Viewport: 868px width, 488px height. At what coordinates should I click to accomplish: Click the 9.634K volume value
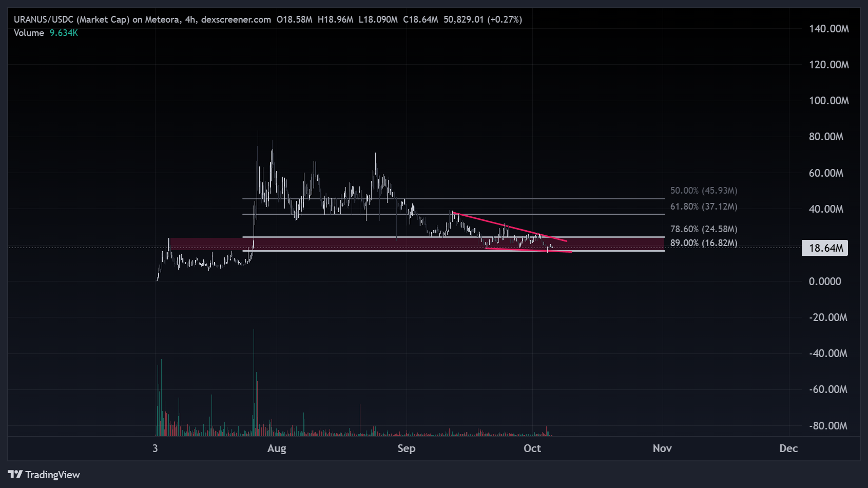click(x=64, y=33)
